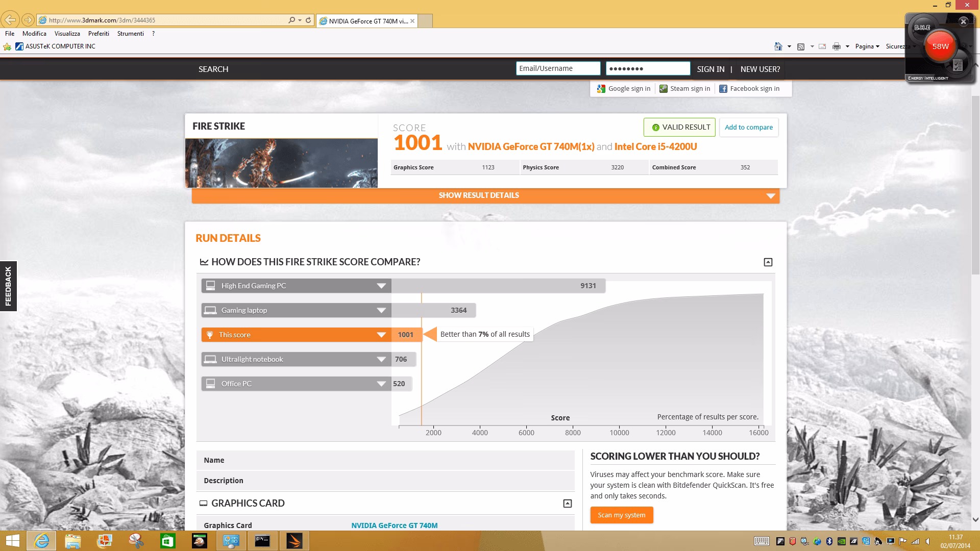Click Facebook sign in
Image resolution: width=980 pixels, height=551 pixels.
click(x=749, y=89)
